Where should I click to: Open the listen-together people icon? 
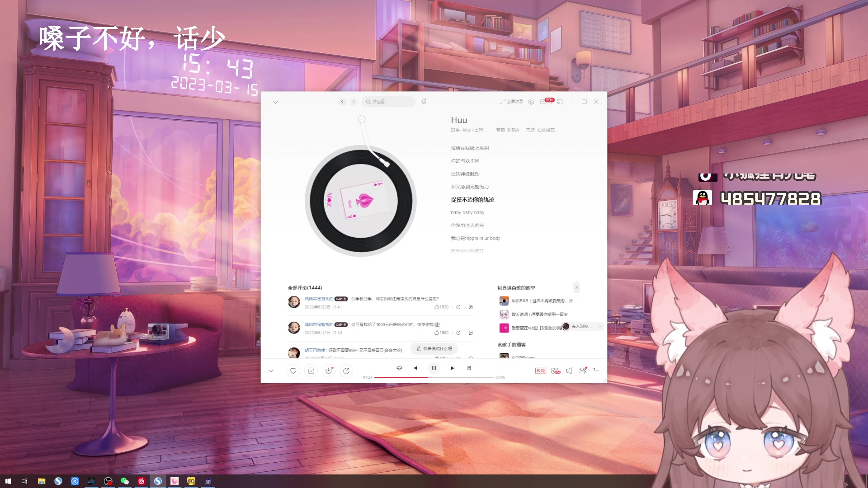(x=583, y=371)
